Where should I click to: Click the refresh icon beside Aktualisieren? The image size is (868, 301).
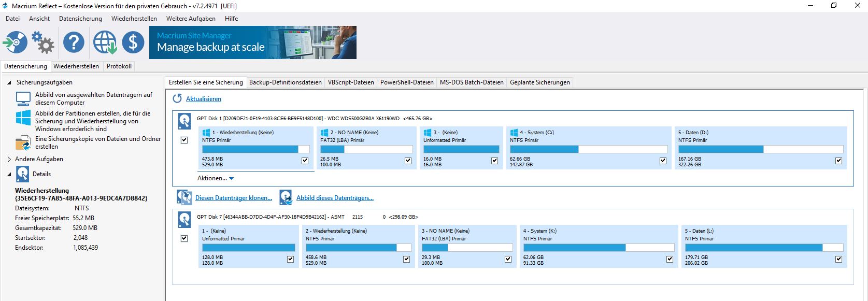click(x=177, y=98)
